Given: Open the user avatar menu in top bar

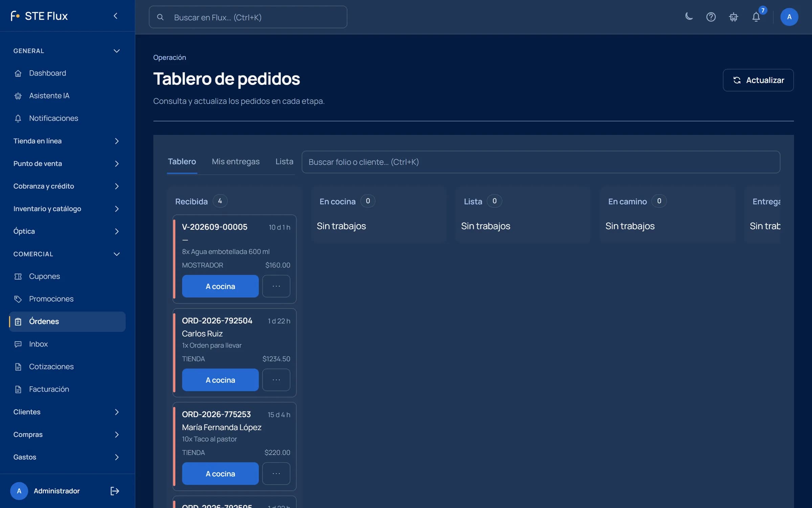Looking at the screenshot, I should coord(789,17).
